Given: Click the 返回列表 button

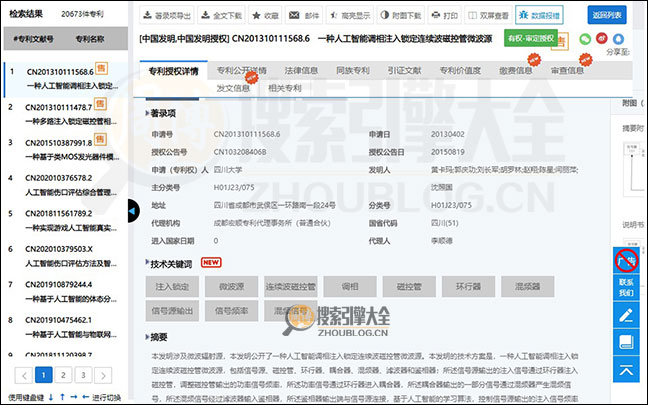Looking at the screenshot, I should pos(607,14).
